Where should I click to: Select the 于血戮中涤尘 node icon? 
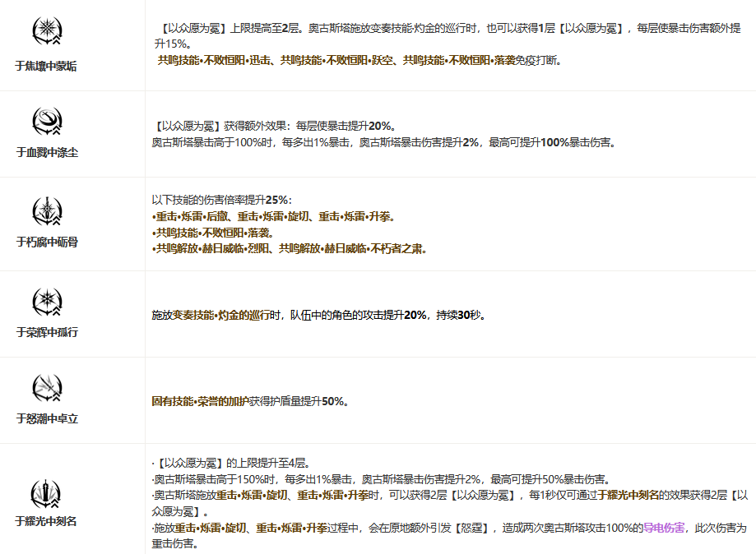point(46,122)
